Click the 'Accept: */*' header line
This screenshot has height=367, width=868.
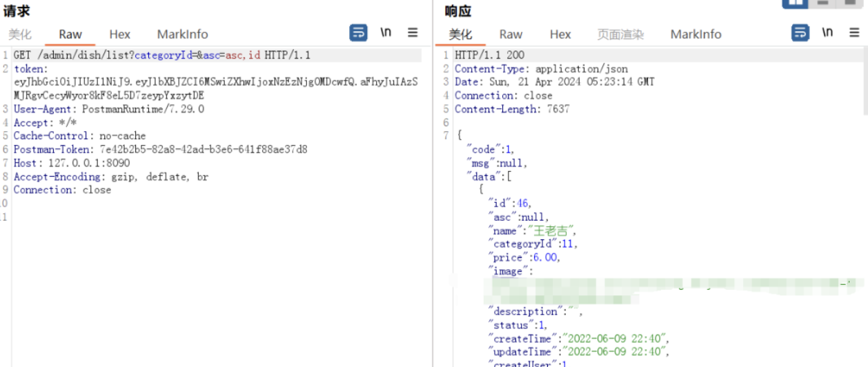(45, 123)
